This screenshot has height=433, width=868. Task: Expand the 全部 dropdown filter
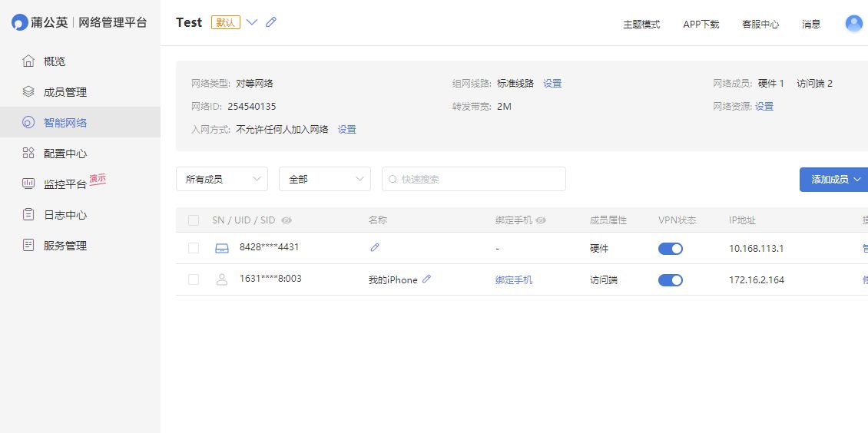[325, 179]
